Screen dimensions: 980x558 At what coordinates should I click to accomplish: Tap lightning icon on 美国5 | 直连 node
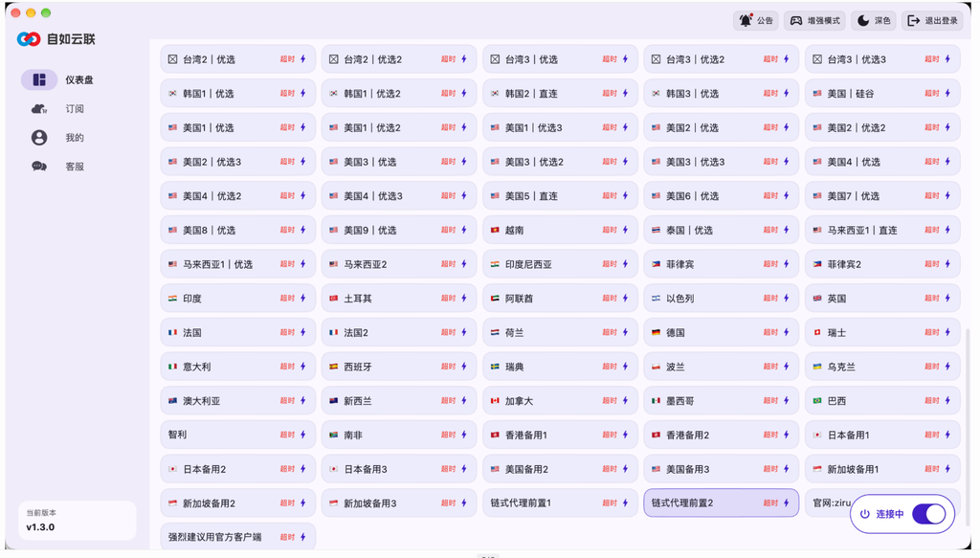pyautogui.click(x=625, y=195)
